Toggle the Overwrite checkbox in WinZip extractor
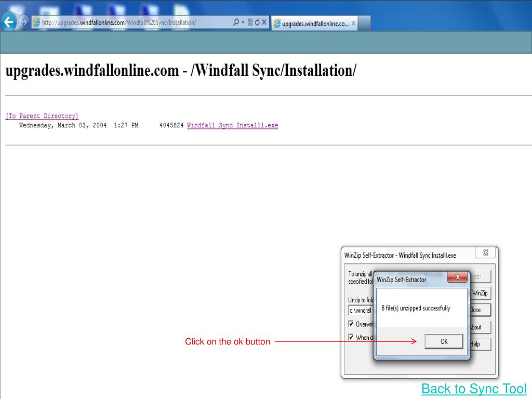Image resolution: width=532 pixels, height=399 pixels. click(351, 324)
